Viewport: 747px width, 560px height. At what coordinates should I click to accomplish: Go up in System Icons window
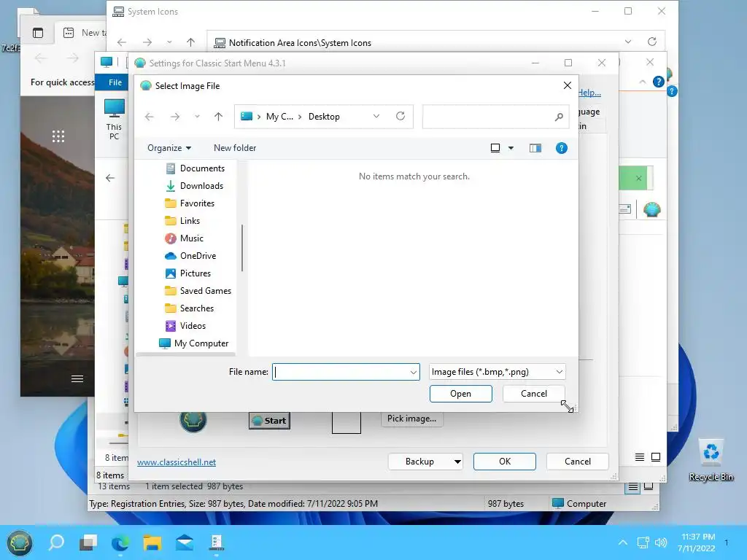190,42
